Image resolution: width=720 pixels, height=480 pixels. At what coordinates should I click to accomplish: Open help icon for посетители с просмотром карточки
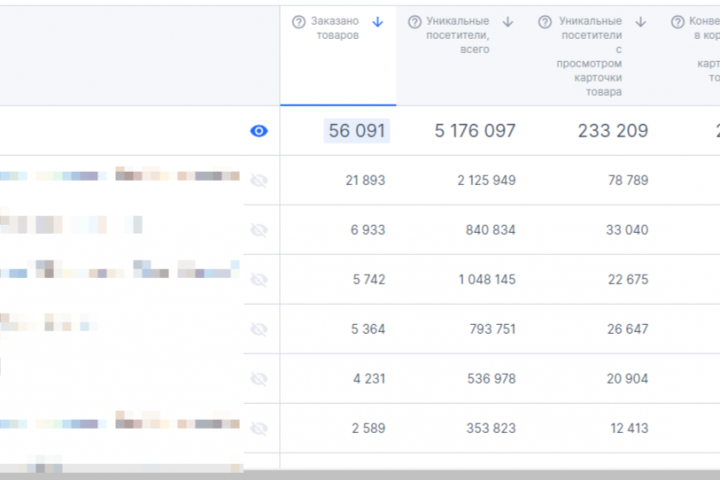coord(545,22)
